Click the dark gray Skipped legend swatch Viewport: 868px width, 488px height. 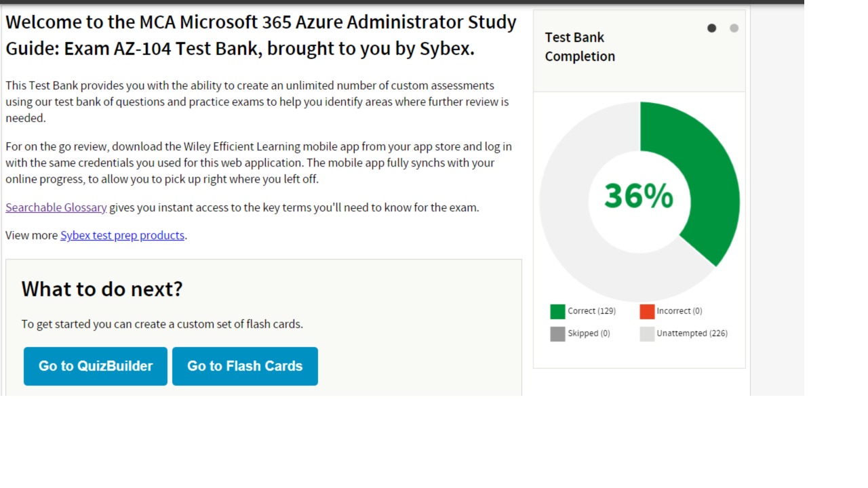click(x=557, y=334)
